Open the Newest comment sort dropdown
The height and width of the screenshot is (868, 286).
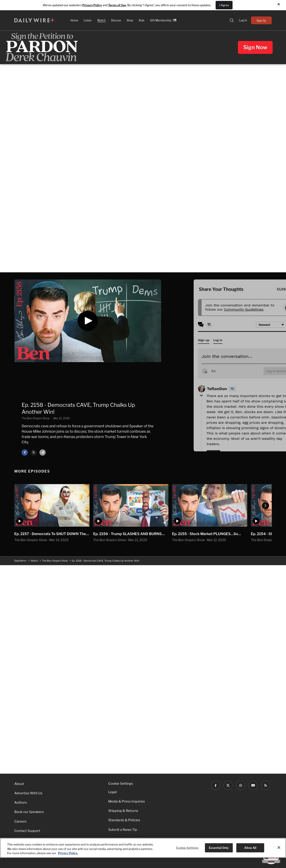(271, 324)
